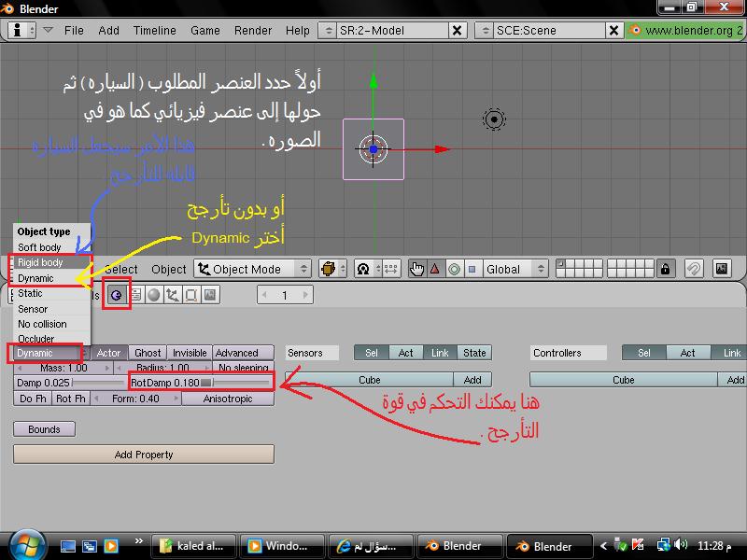Click the Bounds button
747x560 pixels.
44,429
